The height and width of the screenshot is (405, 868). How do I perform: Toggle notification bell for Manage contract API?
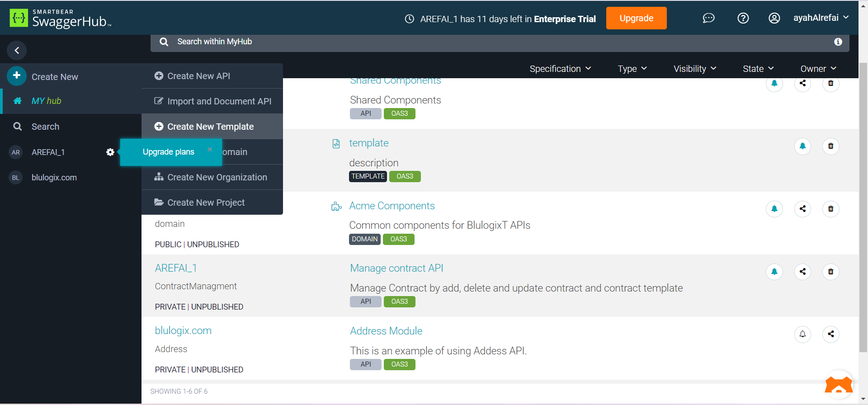point(774,272)
